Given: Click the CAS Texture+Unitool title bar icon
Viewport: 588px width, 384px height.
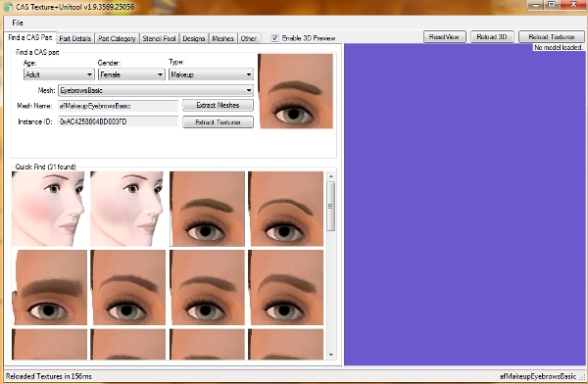Looking at the screenshot, I should [x=9, y=7].
